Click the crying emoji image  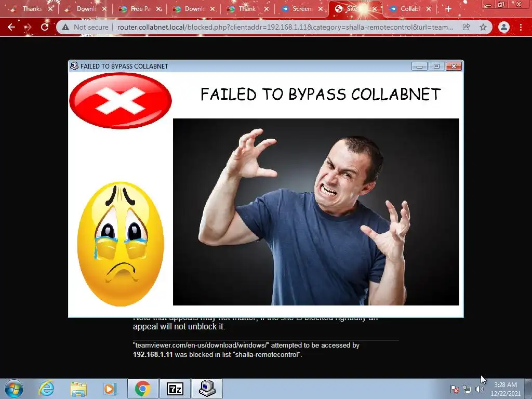coord(121,244)
